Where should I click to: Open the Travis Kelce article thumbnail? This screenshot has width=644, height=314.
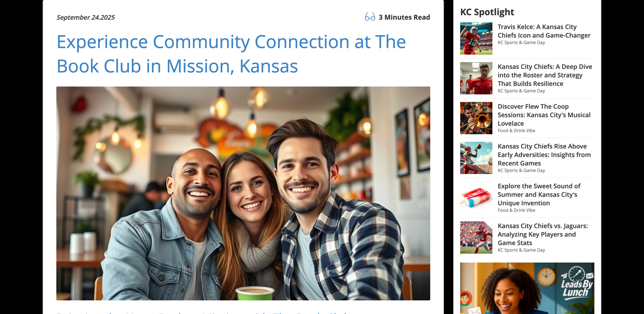tap(476, 38)
